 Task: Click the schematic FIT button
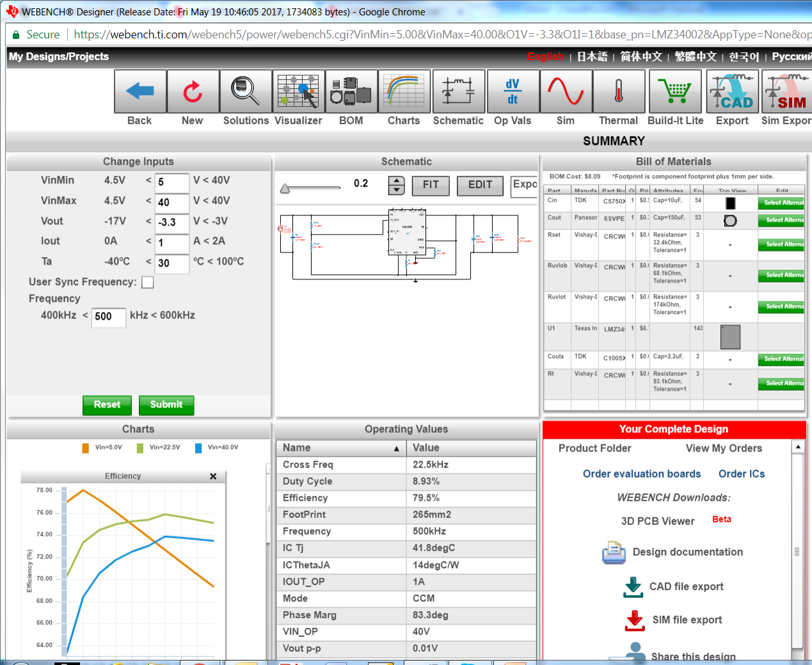click(431, 185)
